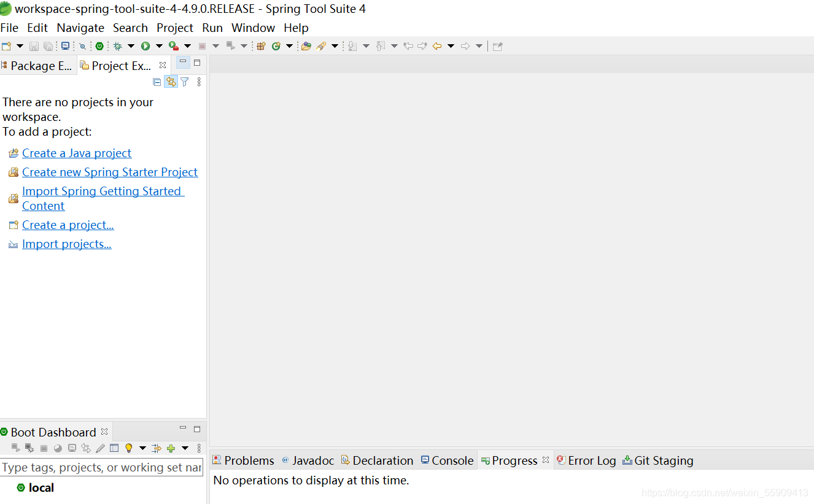814x504 pixels.
Task: Open the Navigate menu
Action: tap(80, 28)
